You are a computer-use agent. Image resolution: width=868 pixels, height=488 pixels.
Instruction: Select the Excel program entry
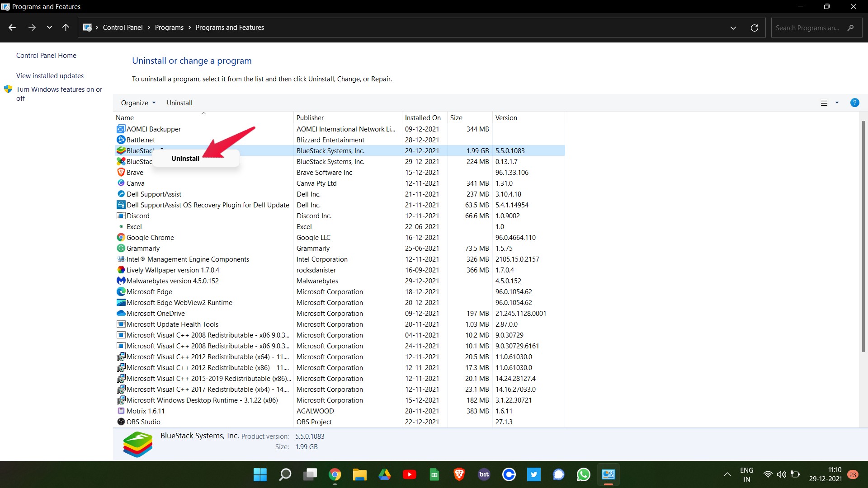340,227
